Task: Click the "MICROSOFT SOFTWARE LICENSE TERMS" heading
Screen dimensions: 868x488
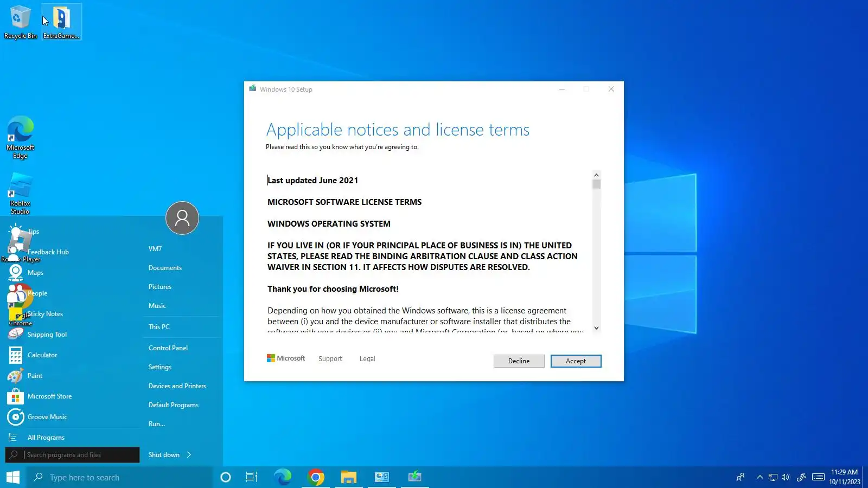Action: [344, 202]
